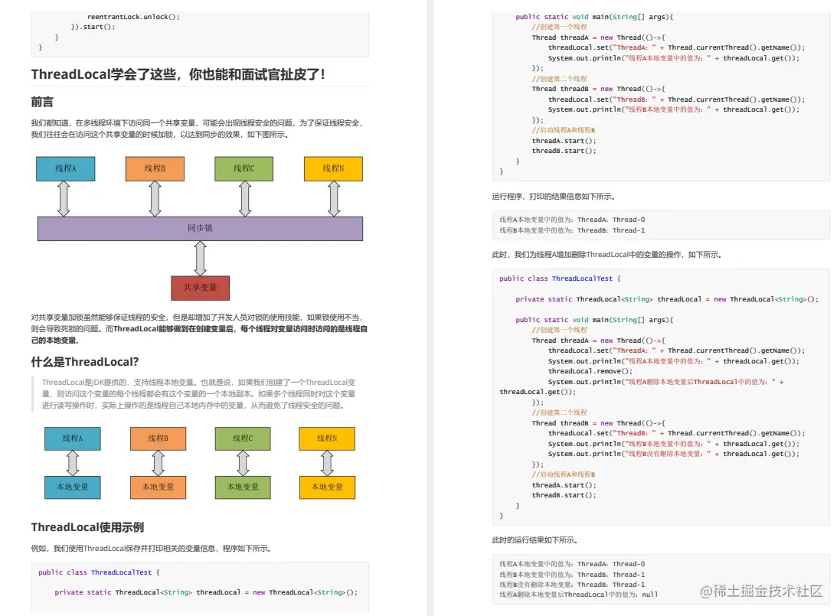Click the green 线程C box in the sync diagram
The height and width of the screenshot is (616, 840).
click(x=244, y=168)
